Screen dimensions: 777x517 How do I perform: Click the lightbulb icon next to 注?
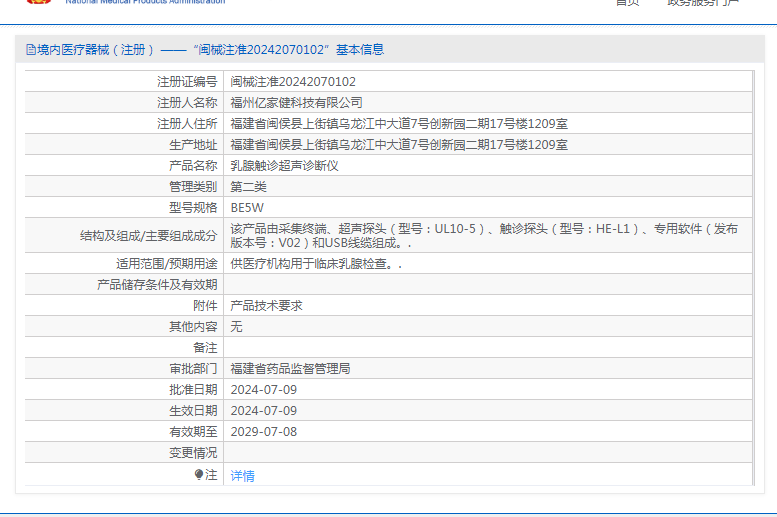tap(199, 475)
